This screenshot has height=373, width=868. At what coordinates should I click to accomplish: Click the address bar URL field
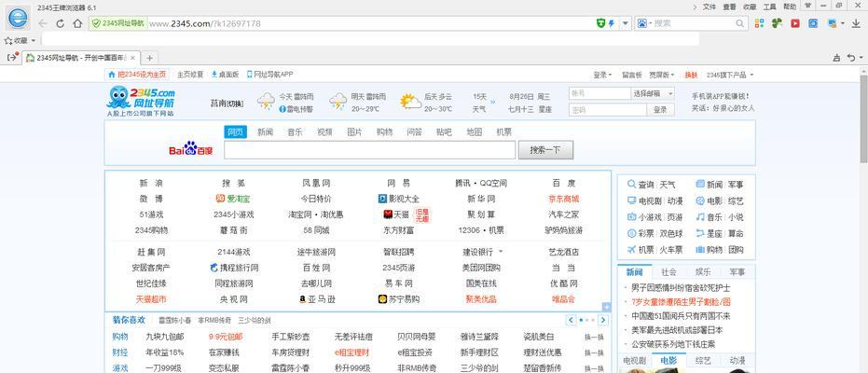[371, 23]
